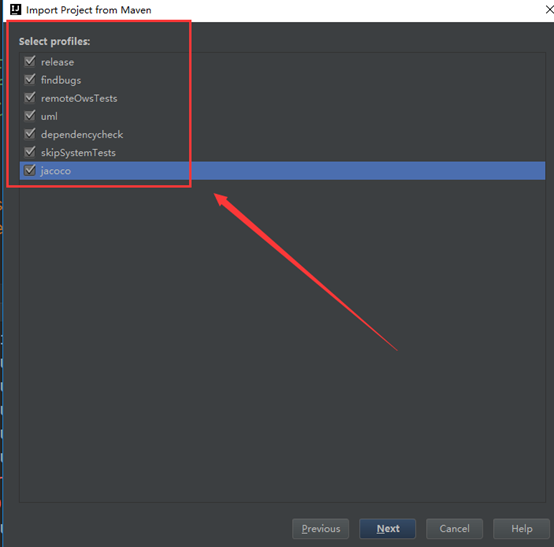Proceed with the Next button
Viewport: 554px width, 547px height.
tap(388, 529)
